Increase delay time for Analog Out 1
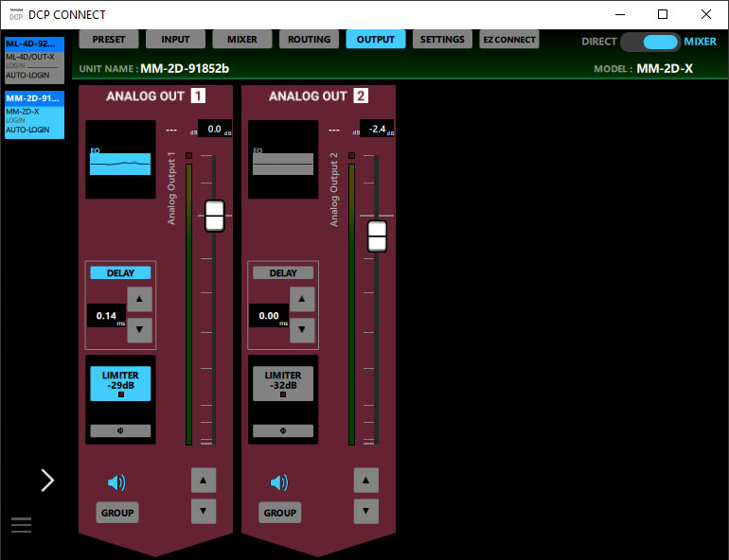Screen dimensions: 729x560 click(x=139, y=299)
